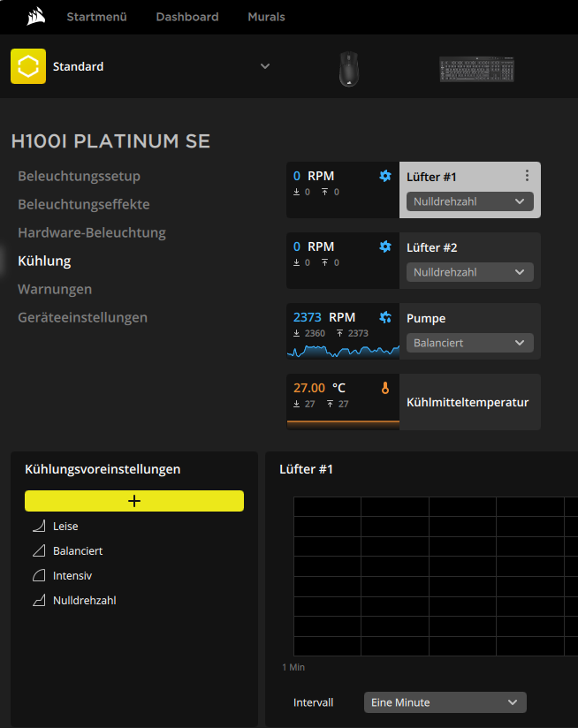The height and width of the screenshot is (728, 578).
Task: Expand the Standard profile dropdown
Action: (x=265, y=66)
